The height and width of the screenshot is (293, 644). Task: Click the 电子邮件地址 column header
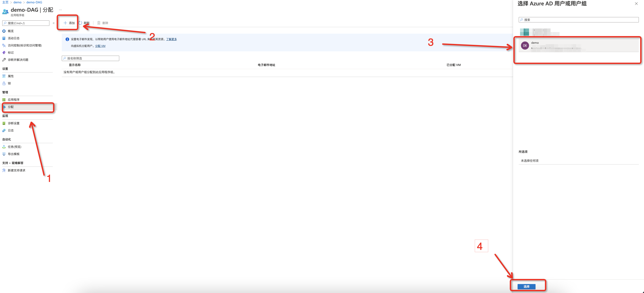(x=266, y=65)
